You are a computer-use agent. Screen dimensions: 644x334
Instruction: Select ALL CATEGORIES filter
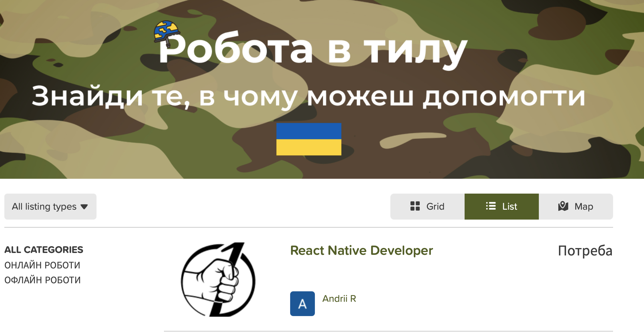coord(44,250)
